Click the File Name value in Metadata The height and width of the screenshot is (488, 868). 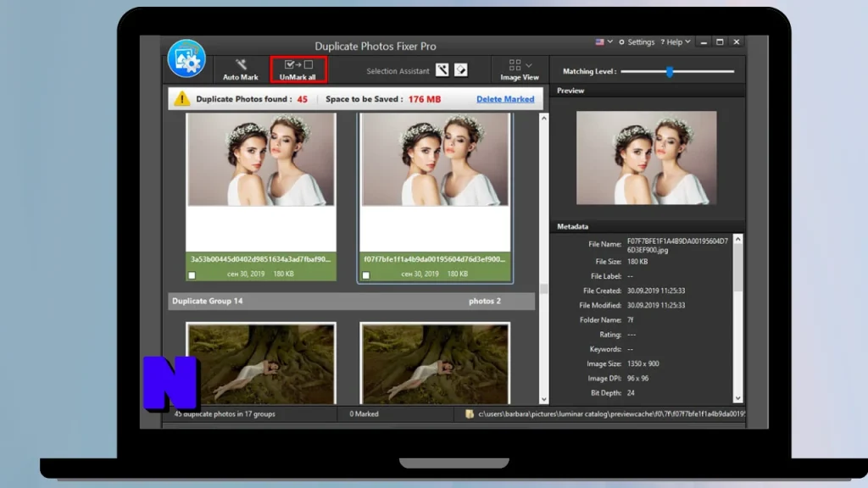677,246
